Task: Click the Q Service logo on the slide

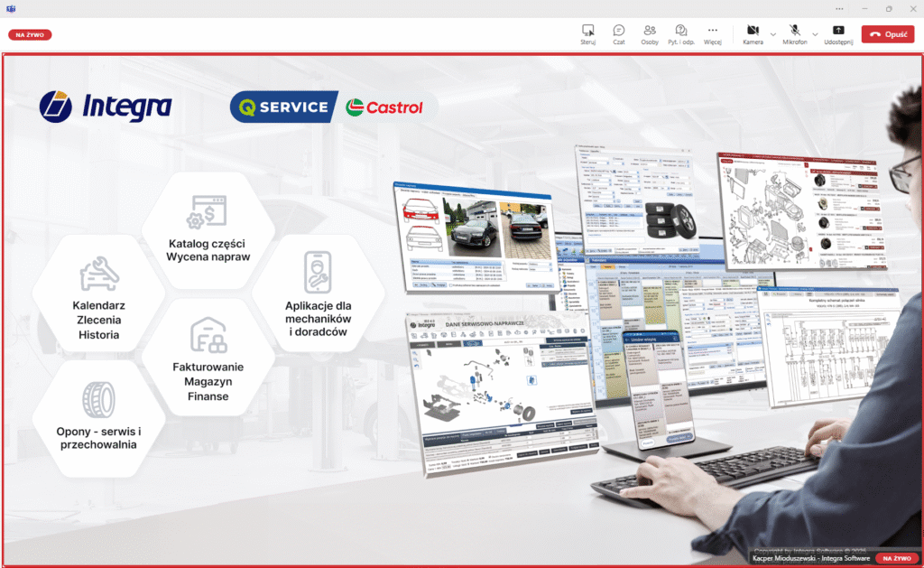Action: pos(284,107)
